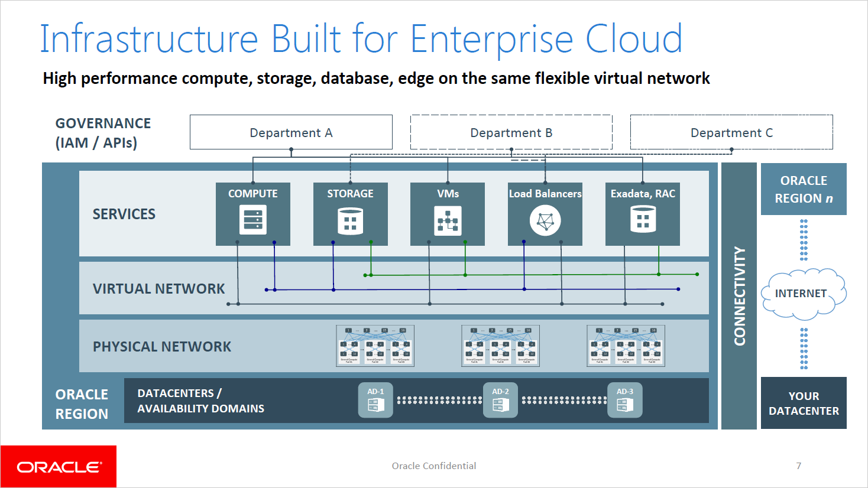Select the AD-1 availability domain icon
868x488 pixels.
(375, 404)
